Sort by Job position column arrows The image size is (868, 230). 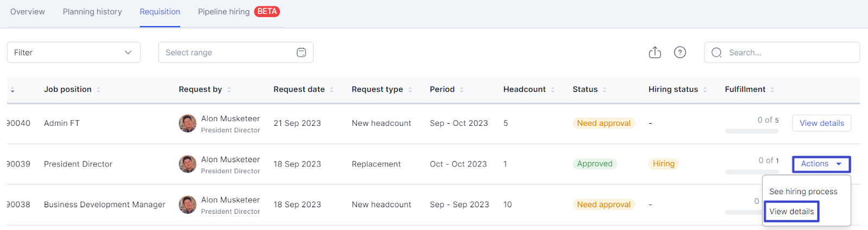[99, 90]
